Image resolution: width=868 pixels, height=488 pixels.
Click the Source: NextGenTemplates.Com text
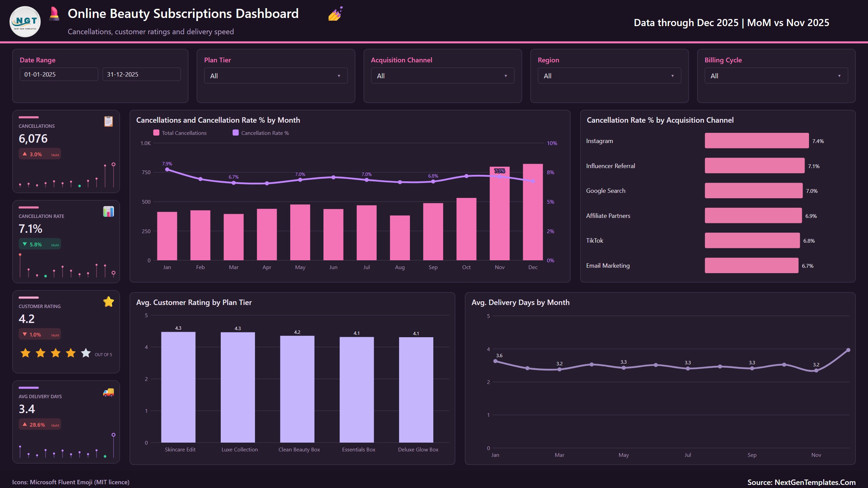pyautogui.click(x=802, y=482)
